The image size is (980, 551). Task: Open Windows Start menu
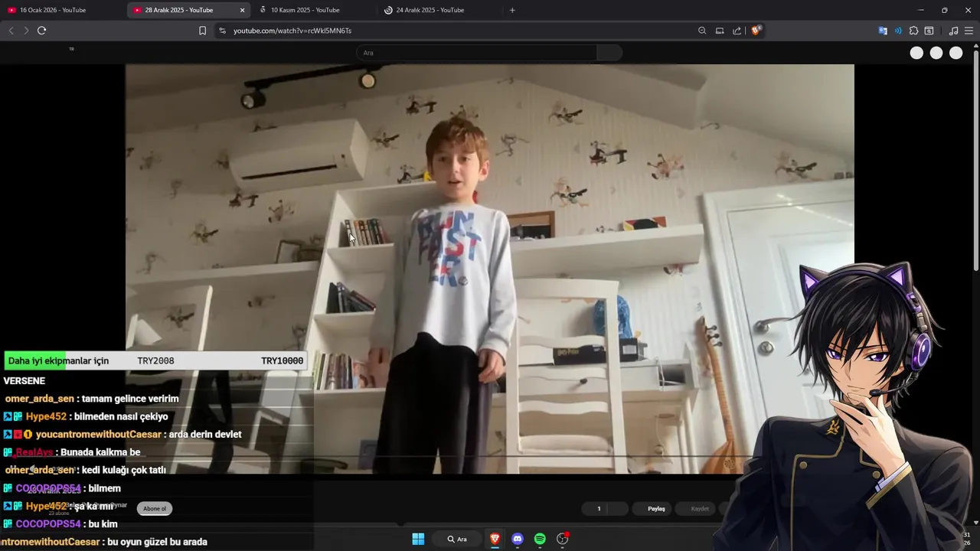click(418, 539)
